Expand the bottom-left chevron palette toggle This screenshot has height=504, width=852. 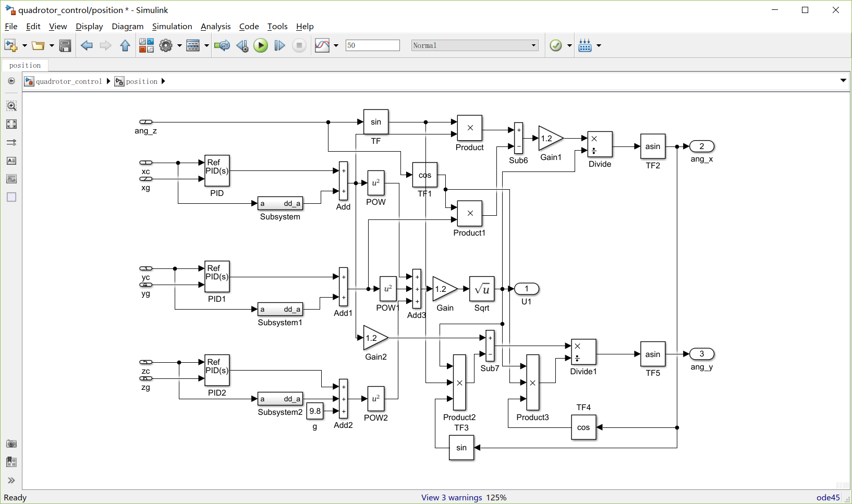point(11,481)
